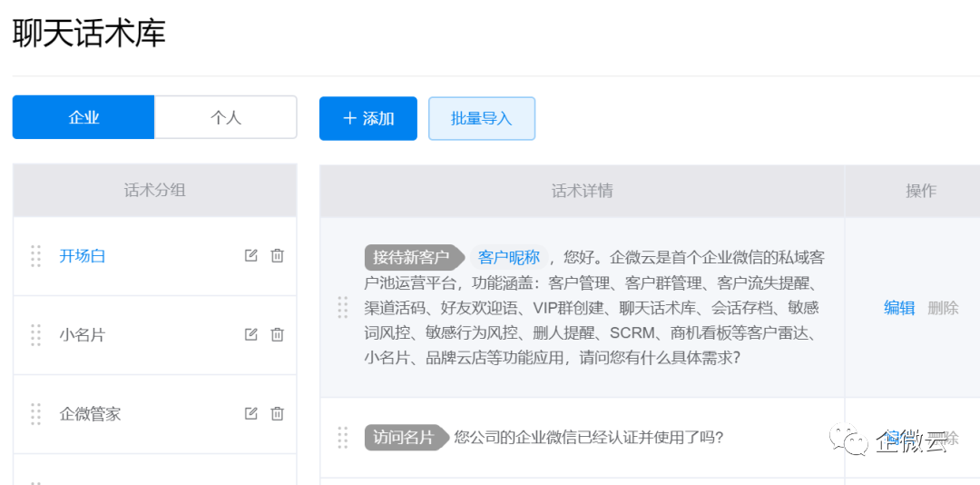Viewport: 980px width, 485px height.
Task: Select the 小名片 group
Action: (83, 335)
